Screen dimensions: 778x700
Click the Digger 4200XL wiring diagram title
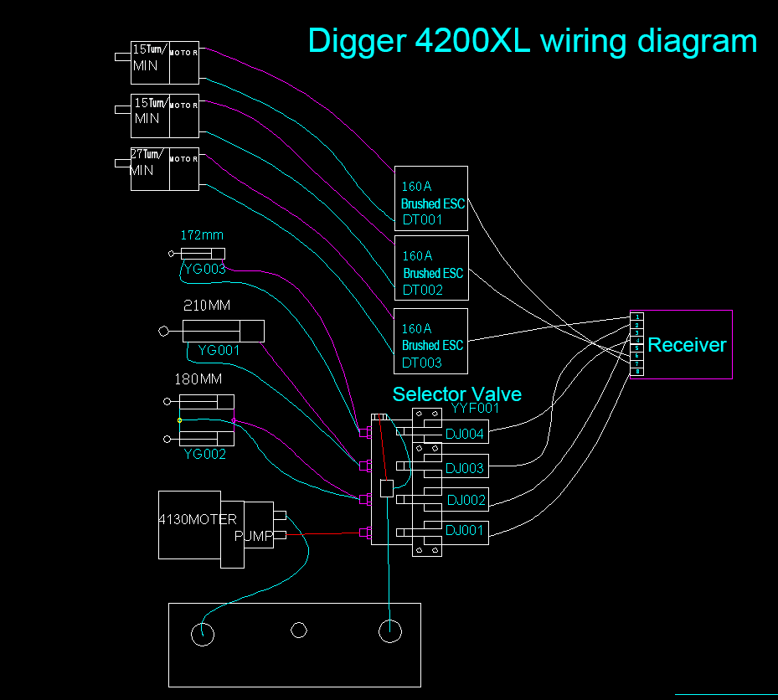click(533, 40)
